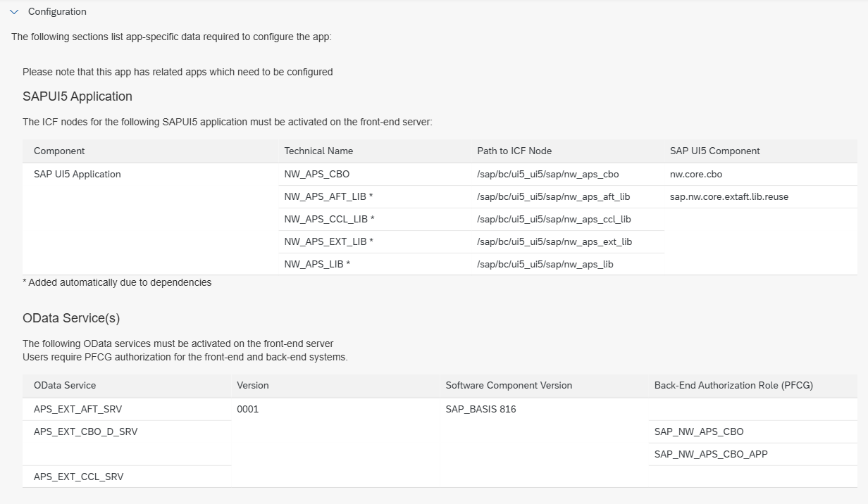Select NW_APS_EXT_LIB * technical name
The width and height of the screenshot is (868, 504).
[329, 241]
